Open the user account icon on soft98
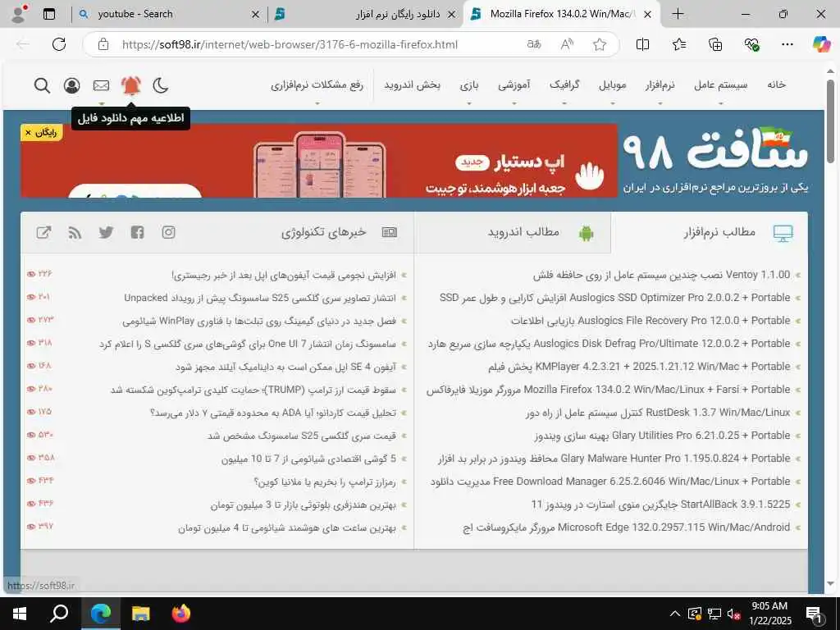This screenshot has width=840, height=630. 72,85
